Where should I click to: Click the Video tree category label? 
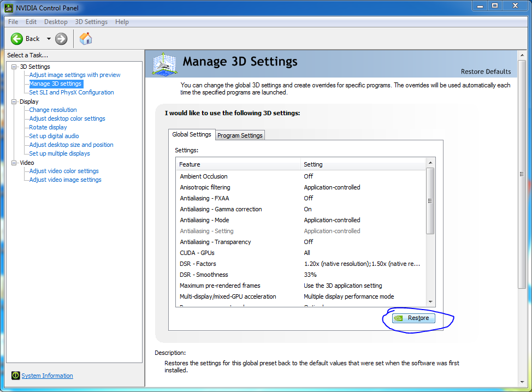[x=27, y=163]
